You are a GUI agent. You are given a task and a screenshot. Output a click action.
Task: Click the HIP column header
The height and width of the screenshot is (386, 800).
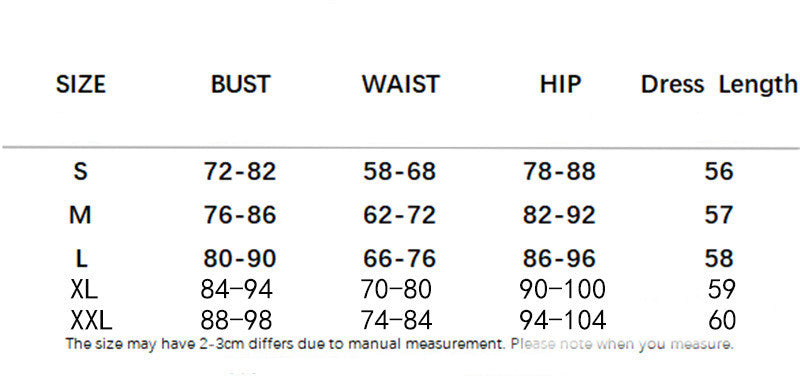(x=560, y=84)
